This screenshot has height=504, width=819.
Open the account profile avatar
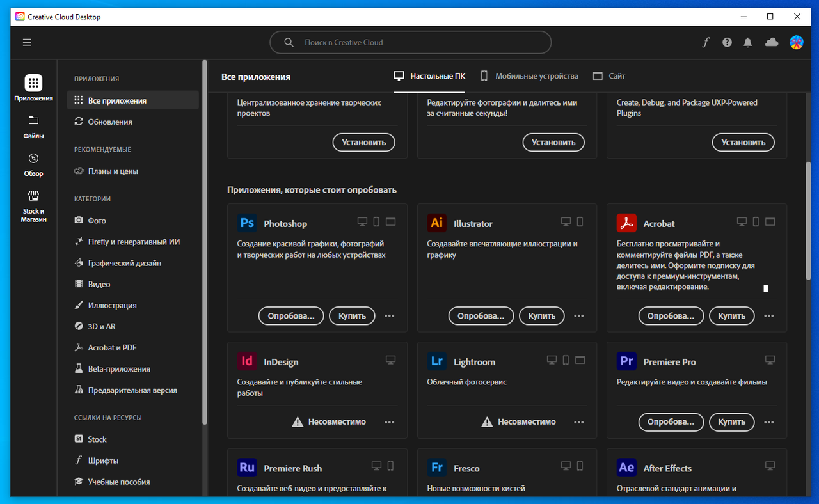point(797,42)
